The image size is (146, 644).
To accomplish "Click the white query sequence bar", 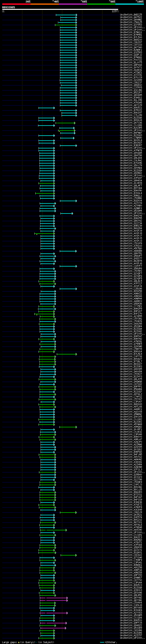I will (x=60, y=10).
